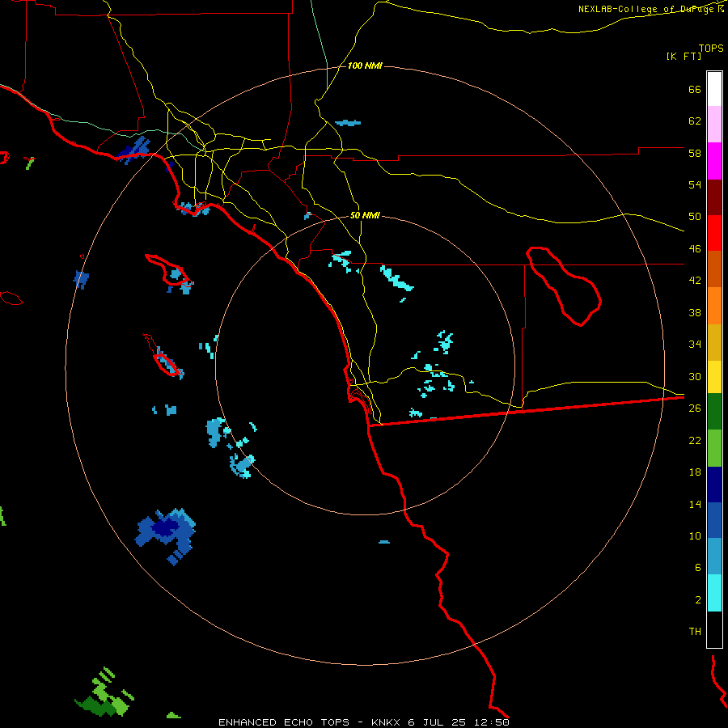Click the light pink legend swatch

714,125
